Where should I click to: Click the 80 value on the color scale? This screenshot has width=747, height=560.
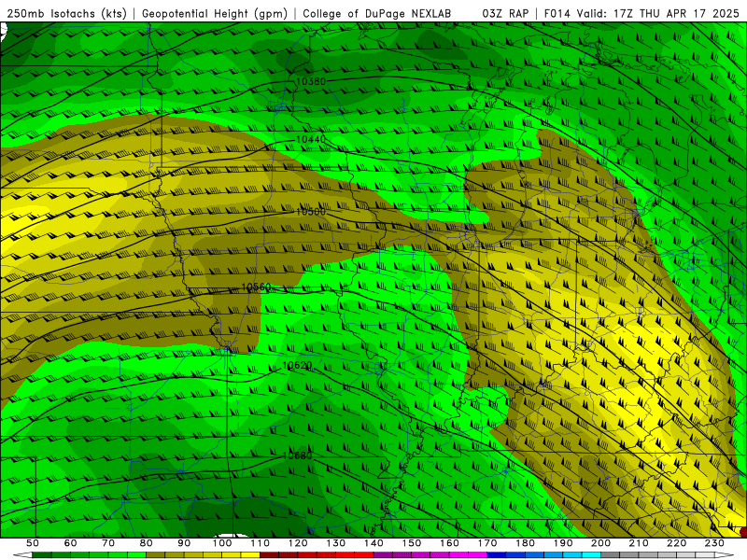(x=147, y=543)
